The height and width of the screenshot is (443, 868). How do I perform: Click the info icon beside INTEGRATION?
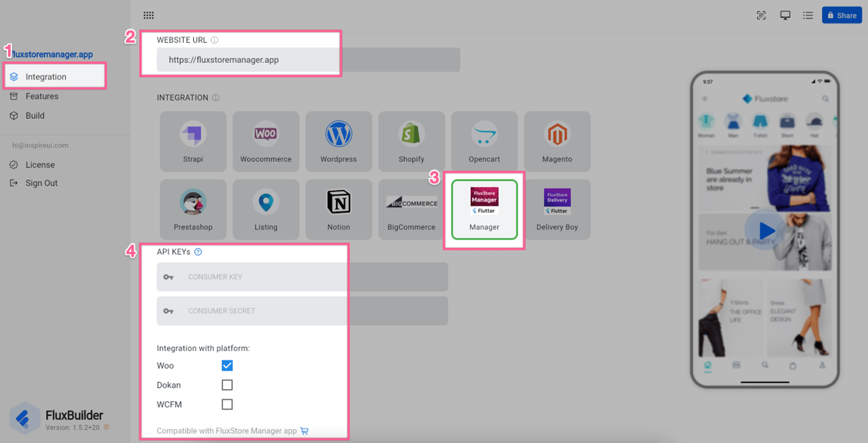(216, 98)
